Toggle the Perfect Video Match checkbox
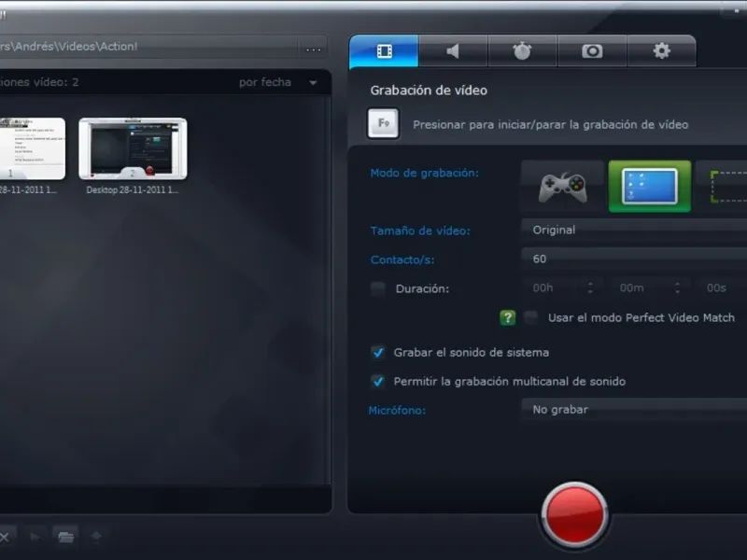Viewport: 747px width, 560px height. 530,317
